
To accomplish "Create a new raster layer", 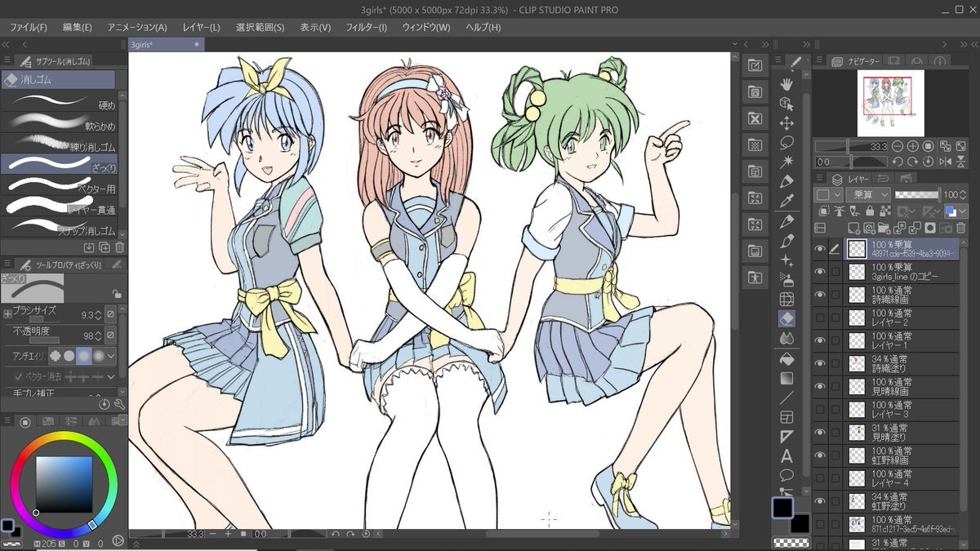I will pos(853,228).
